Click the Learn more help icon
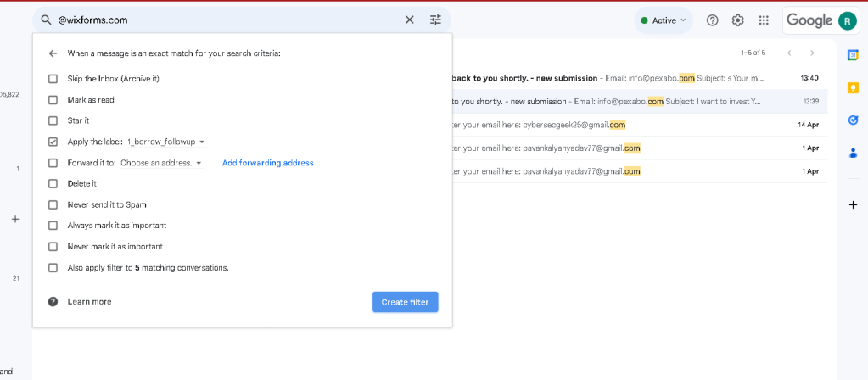The width and height of the screenshot is (868, 380). (x=53, y=301)
